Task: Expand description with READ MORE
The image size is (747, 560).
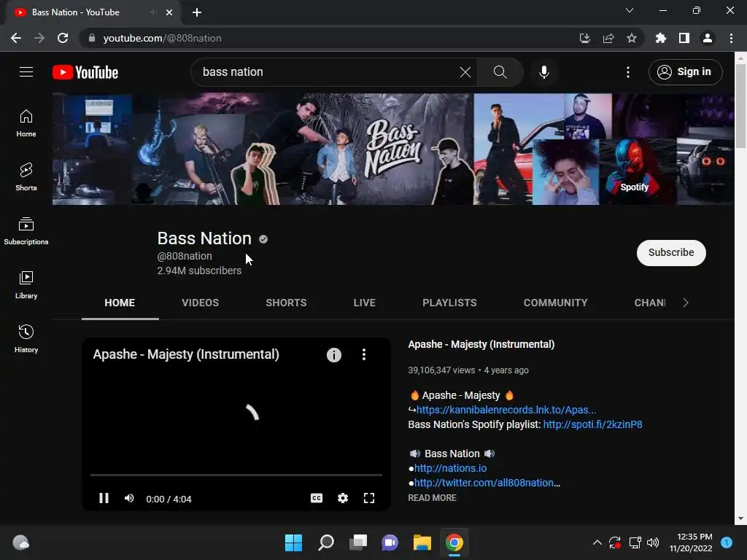Action: point(432,497)
